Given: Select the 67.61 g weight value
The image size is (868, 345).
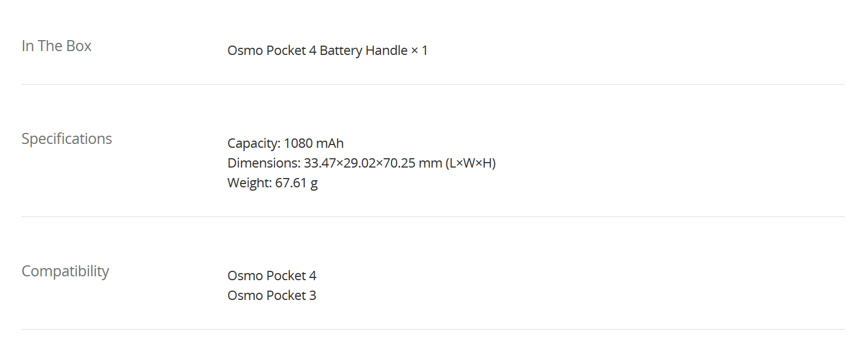Looking at the screenshot, I should pos(296,183).
